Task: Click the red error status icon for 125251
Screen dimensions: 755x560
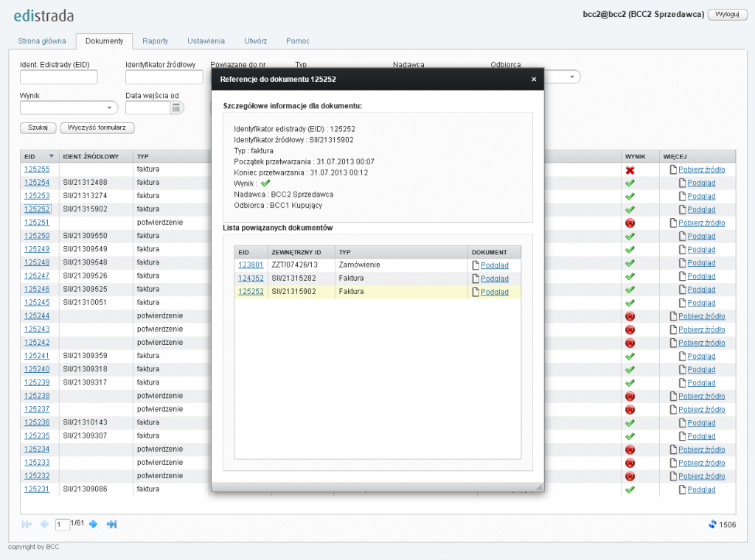Action: coord(630,223)
